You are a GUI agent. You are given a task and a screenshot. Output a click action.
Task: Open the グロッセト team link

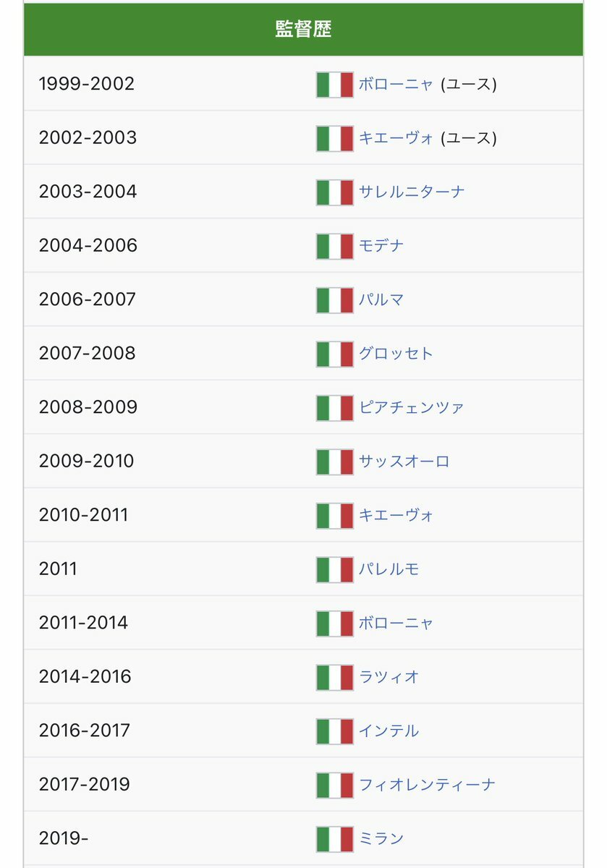point(396,354)
